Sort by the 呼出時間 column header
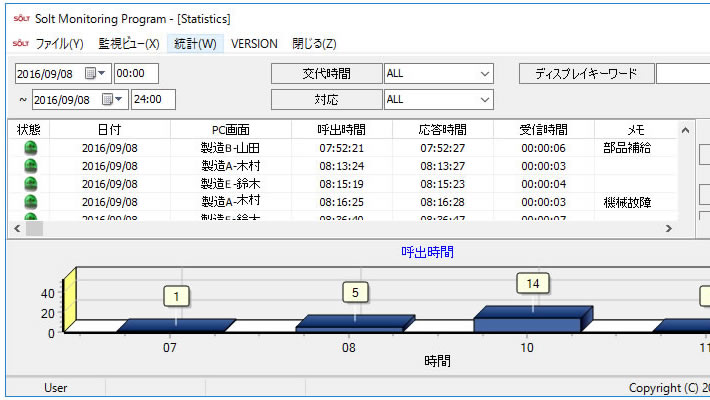 342,130
